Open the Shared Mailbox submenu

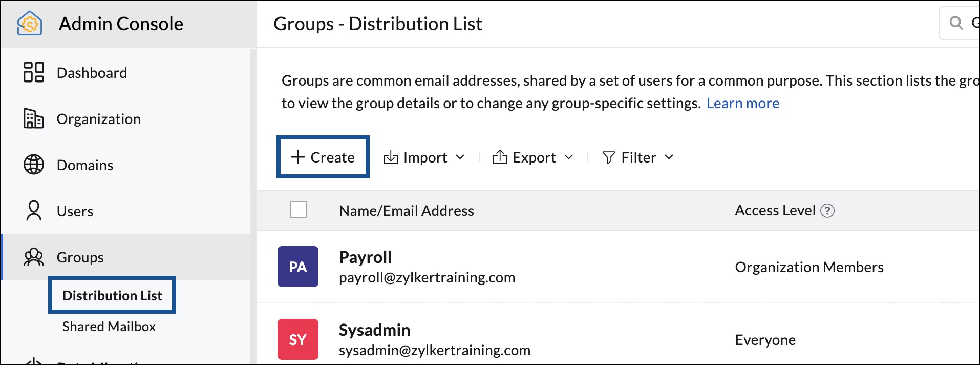pyautogui.click(x=109, y=327)
